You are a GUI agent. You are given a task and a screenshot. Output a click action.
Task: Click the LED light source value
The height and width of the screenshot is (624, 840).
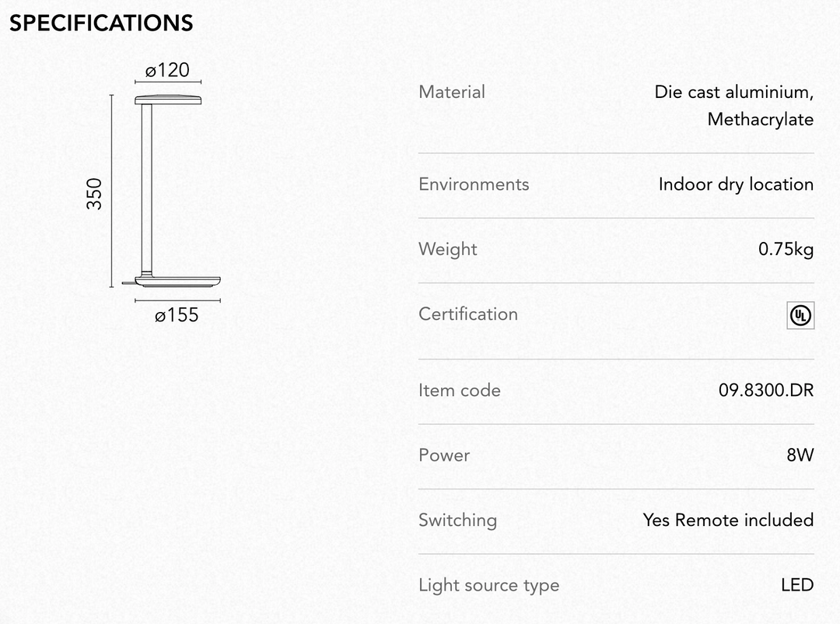(797, 585)
